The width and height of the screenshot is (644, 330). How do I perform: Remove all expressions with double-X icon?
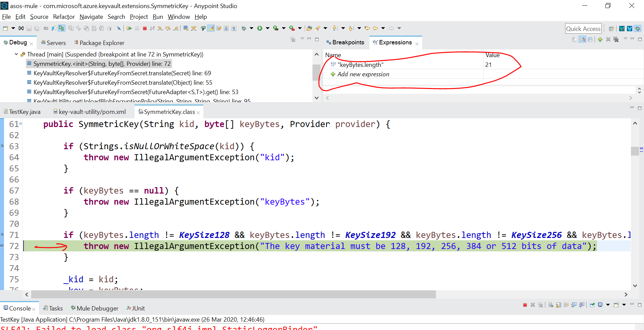[x=616, y=39]
